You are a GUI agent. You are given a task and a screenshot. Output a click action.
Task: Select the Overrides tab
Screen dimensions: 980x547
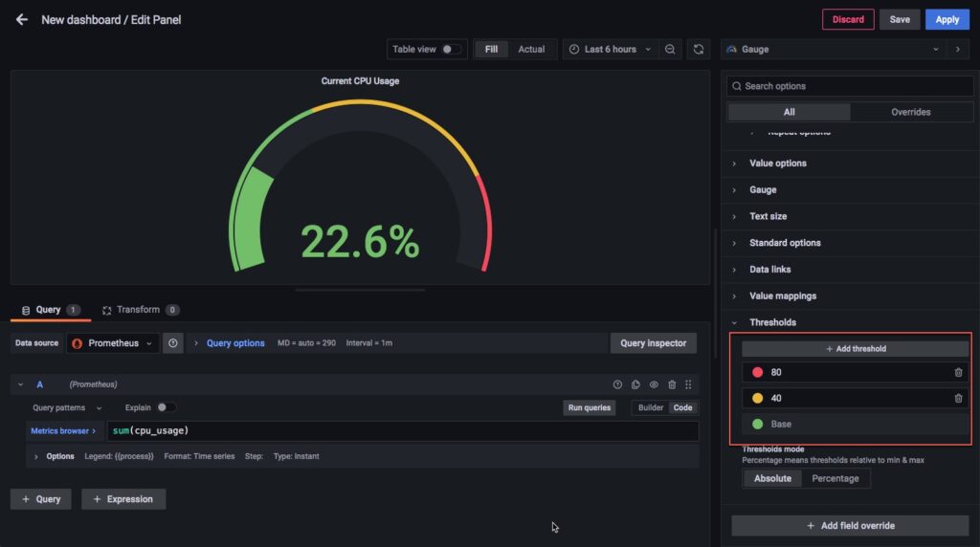click(x=911, y=113)
